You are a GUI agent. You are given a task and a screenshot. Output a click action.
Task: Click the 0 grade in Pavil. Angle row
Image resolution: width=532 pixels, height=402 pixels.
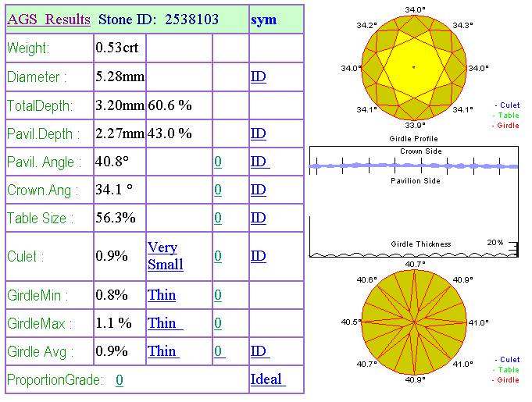tap(218, 162)
